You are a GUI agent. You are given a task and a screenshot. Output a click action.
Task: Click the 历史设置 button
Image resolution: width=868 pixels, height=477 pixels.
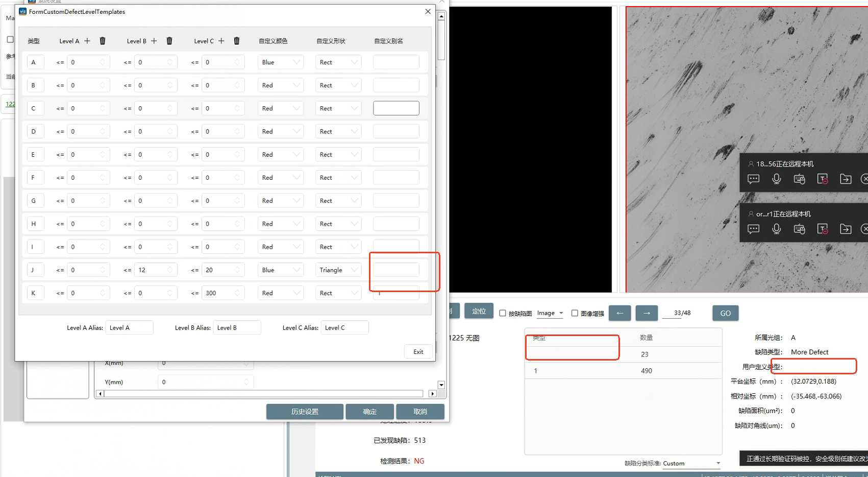(305, 412)
